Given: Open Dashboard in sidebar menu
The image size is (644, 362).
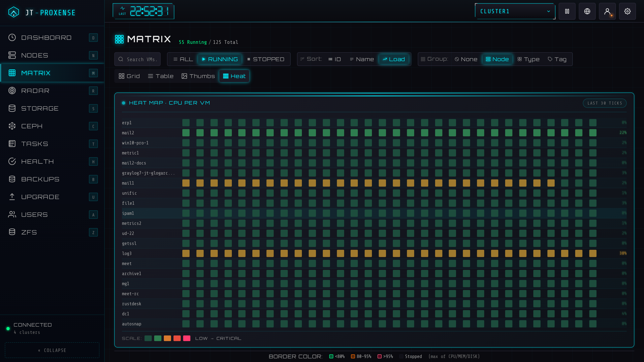Looking at the screenshot, I should (52, 37).
